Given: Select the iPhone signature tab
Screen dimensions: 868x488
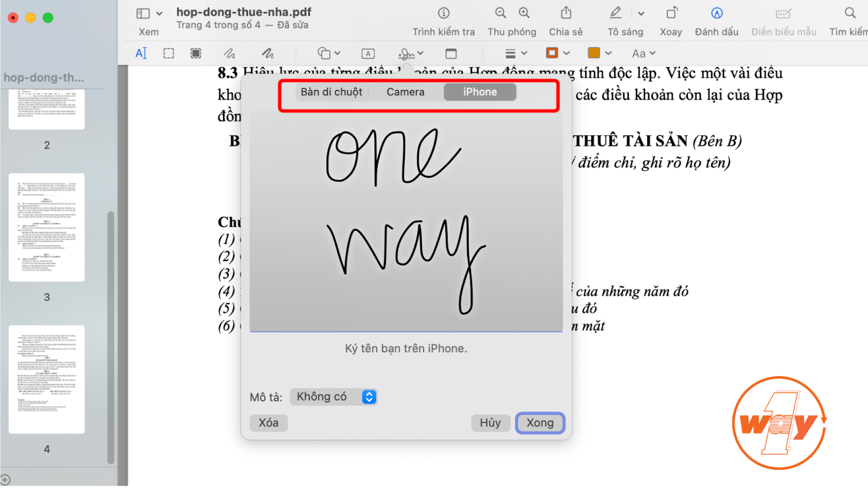Looking at the screenshot, I should click(480, 92).
